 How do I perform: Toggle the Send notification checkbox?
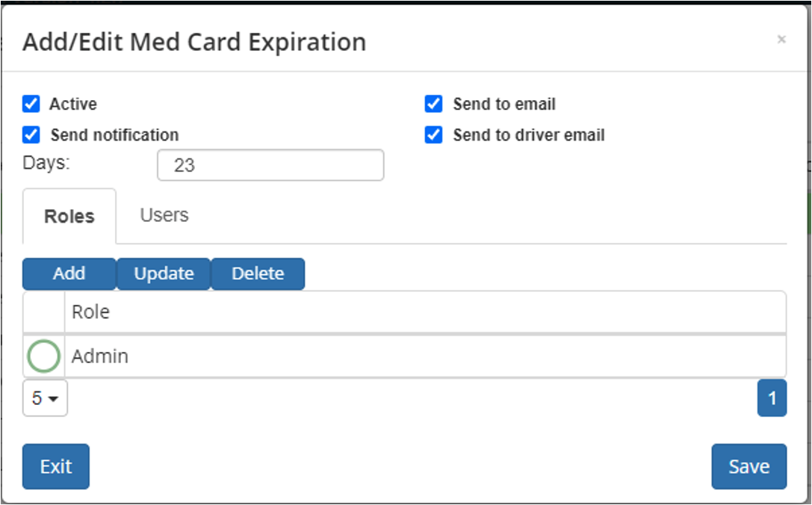click(31, 134)
